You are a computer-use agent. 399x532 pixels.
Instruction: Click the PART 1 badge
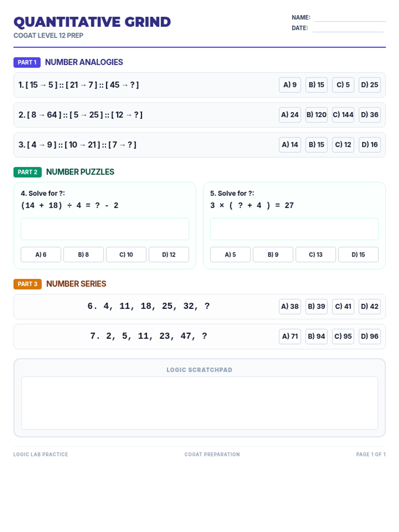point(27,62)
